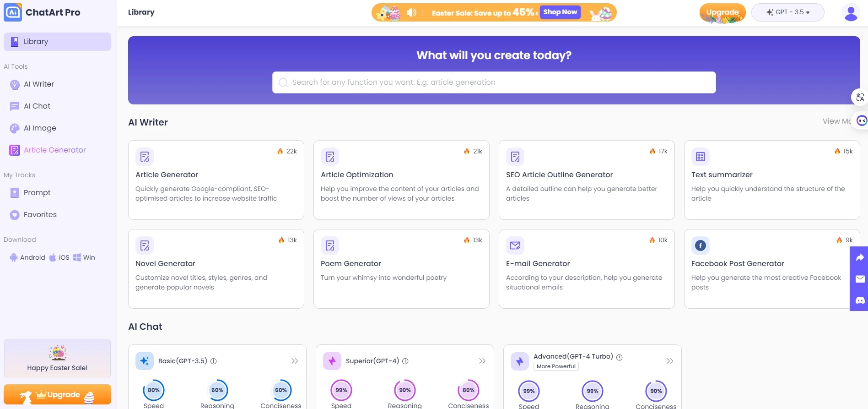This screenshot has height=409, width=868.
Task: Select the AI Image tool
Action: [x=40, y=128]
